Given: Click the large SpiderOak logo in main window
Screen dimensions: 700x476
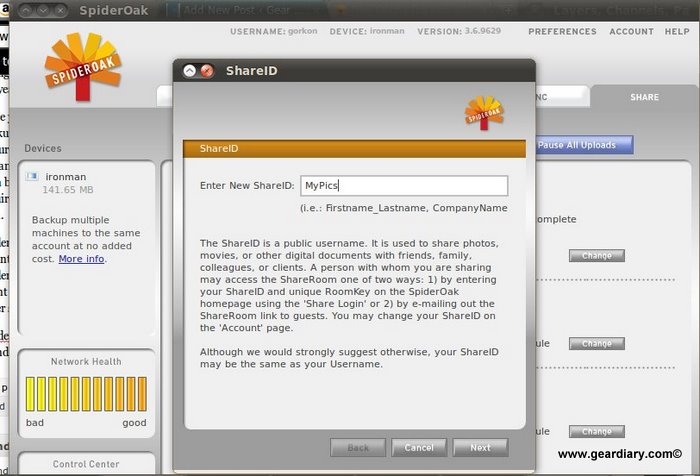Looking at the screenshot, I should [x=83, y=66].
